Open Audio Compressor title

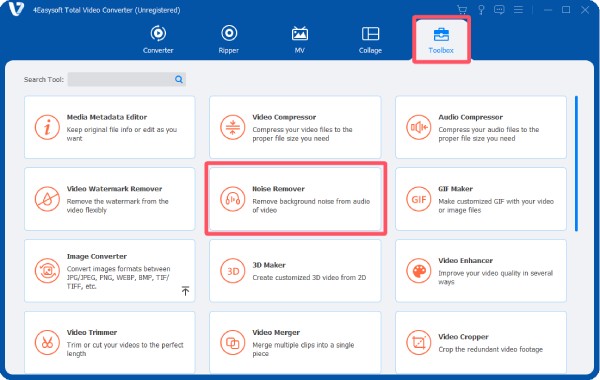click(471, 117)
